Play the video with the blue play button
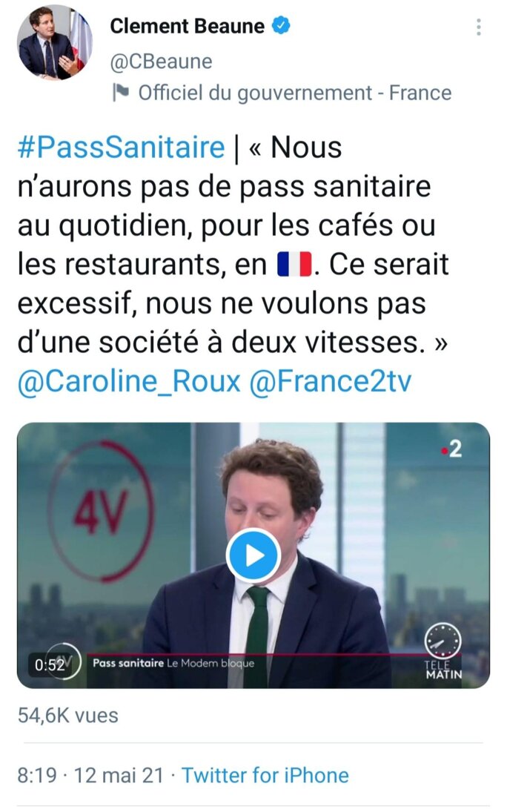Screen dimensions: 507x812 (253, 555)
